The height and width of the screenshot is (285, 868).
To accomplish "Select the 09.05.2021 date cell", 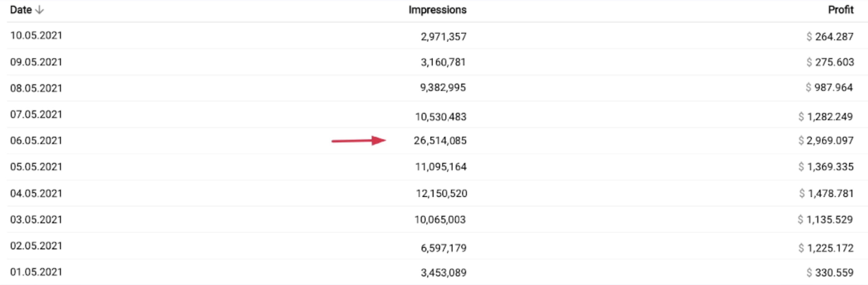I will click(36, 62).
